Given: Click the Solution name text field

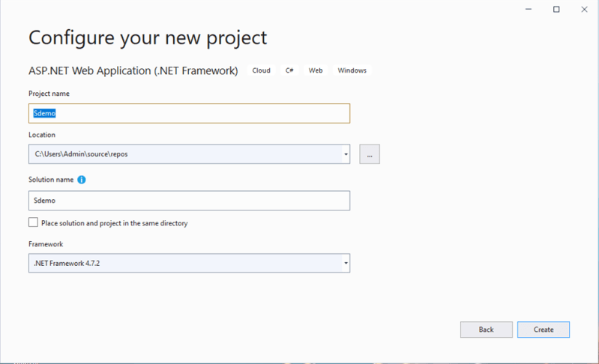Looking at the screenshot, I should point(189,201).
